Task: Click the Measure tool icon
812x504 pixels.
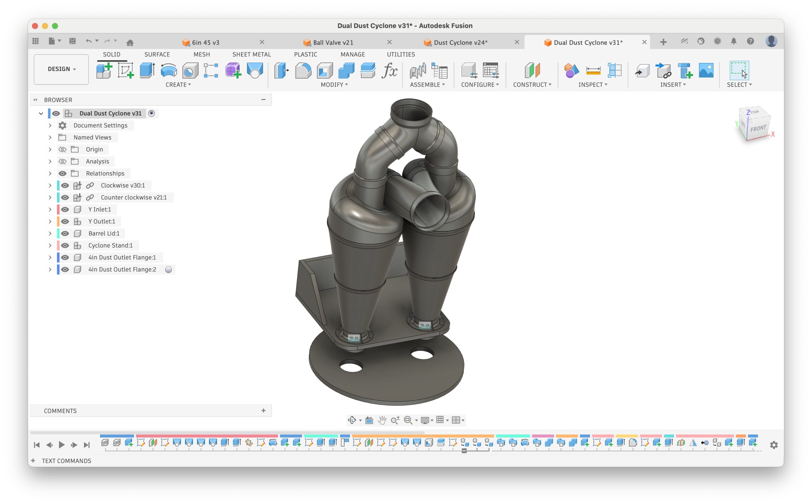Action: click(x=593, y=70)
